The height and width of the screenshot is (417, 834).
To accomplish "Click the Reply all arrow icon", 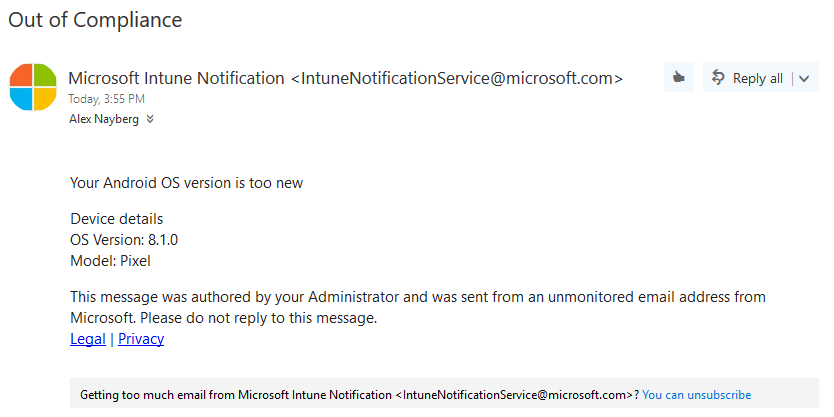I will 719,78.
